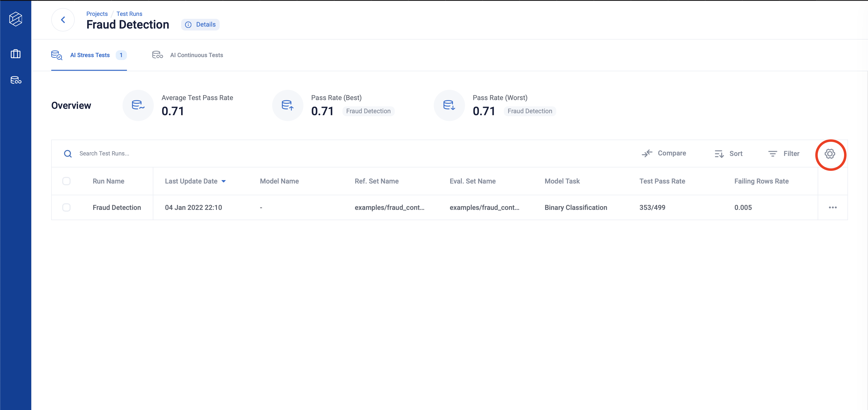Click the date 04 Jan 2022 22:10

pos(193,207)
